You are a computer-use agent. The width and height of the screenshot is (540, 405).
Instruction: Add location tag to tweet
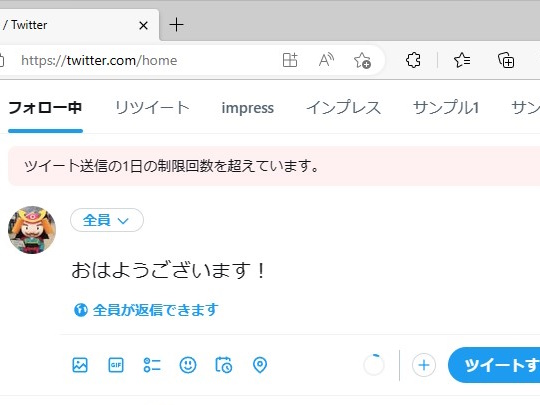pyautogui.click(x=260, y=365)
